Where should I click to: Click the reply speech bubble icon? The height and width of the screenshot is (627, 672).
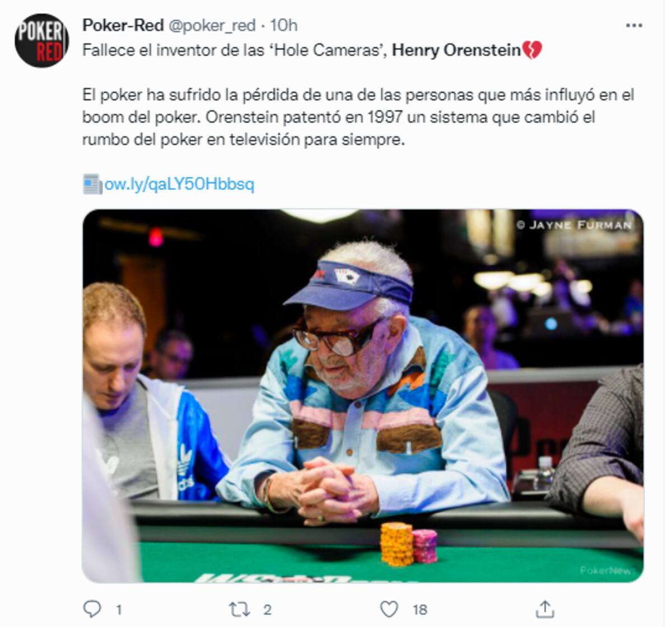pos(92,609)
